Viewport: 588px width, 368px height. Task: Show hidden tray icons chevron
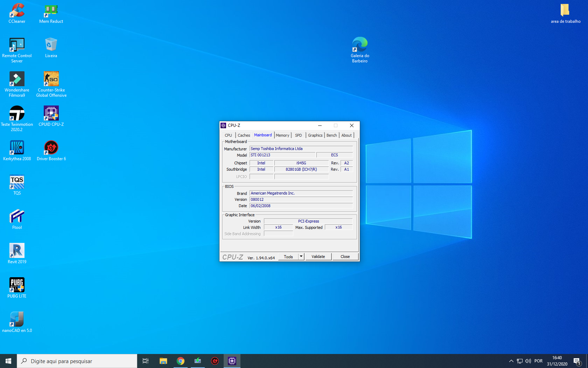coord(511,361)
